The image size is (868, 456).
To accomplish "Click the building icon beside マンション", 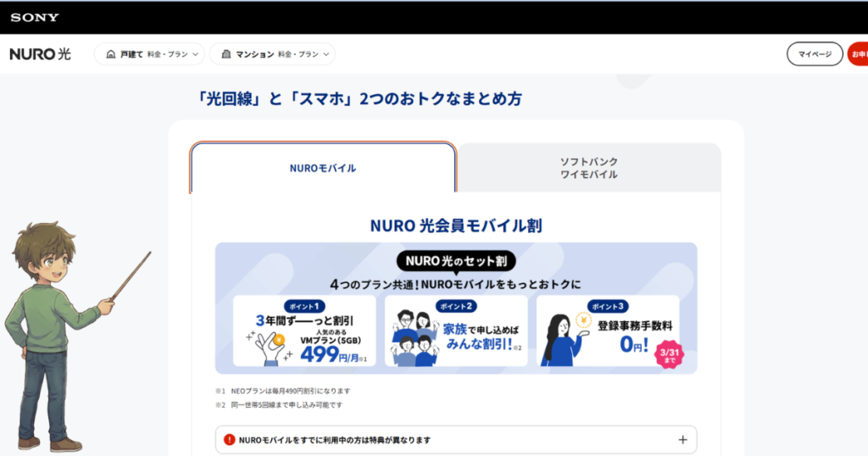I will pyautogui.click(x=225, y=54).
